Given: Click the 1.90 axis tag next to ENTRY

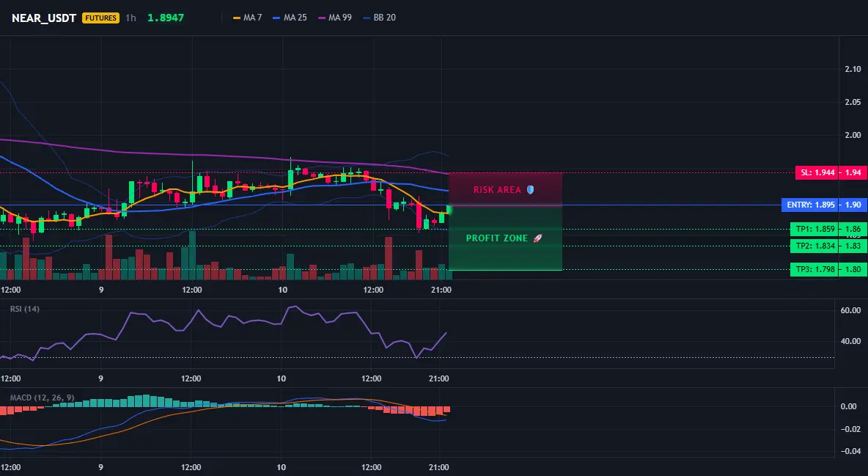Looking at the screenshot, I should click(x=853, y=205).
